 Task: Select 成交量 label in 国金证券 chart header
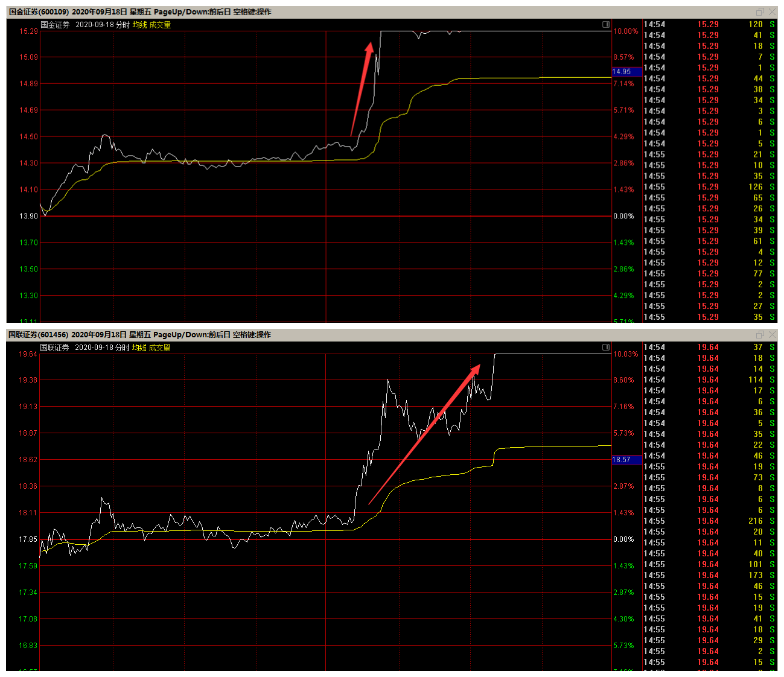pos(160,25)
